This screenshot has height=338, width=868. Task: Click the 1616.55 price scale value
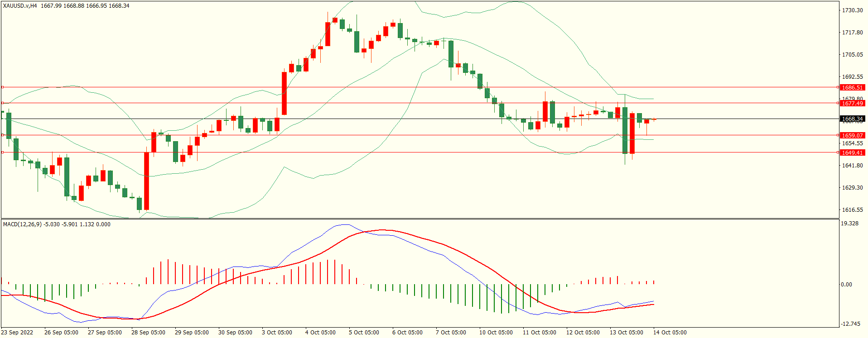click(x=852, y=209)
